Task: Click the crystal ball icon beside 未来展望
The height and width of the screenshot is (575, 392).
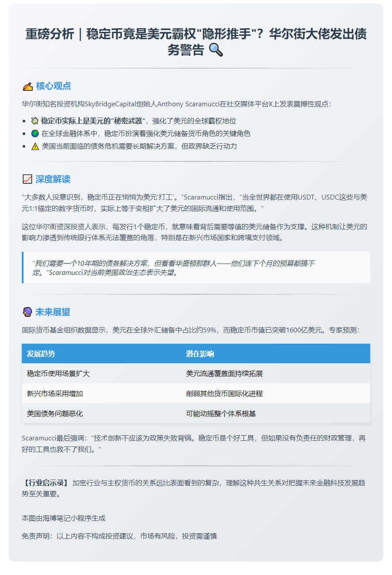Action: tap(27, 312)
